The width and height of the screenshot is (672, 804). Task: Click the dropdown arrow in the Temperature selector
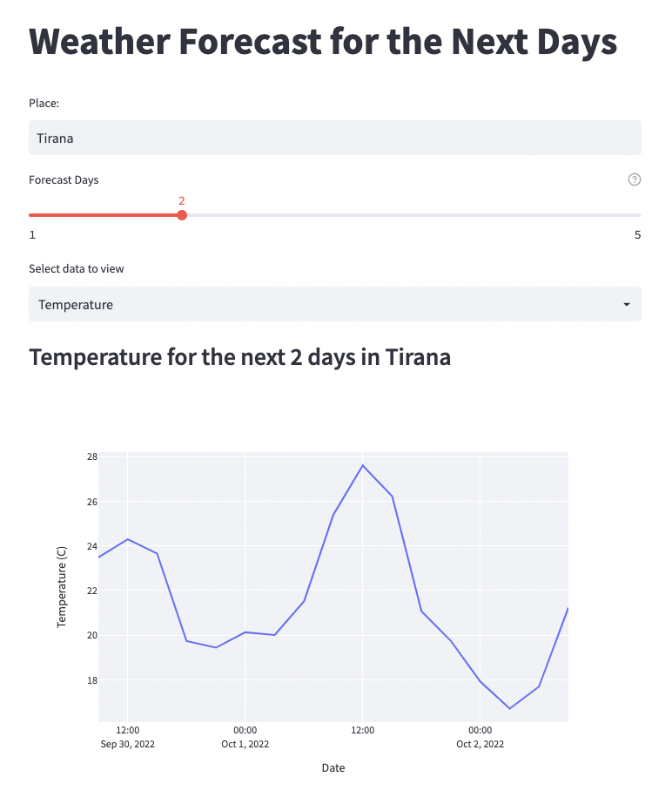627,305
